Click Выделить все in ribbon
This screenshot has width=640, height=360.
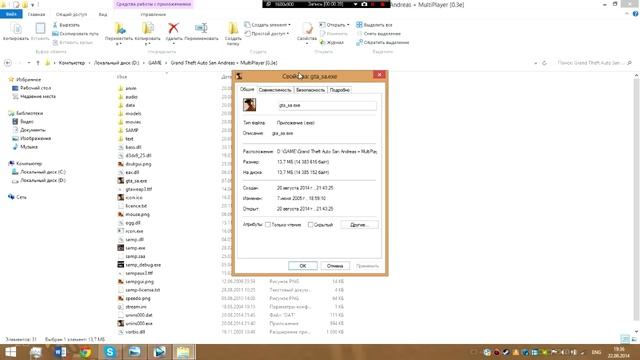tap(374, 25)
